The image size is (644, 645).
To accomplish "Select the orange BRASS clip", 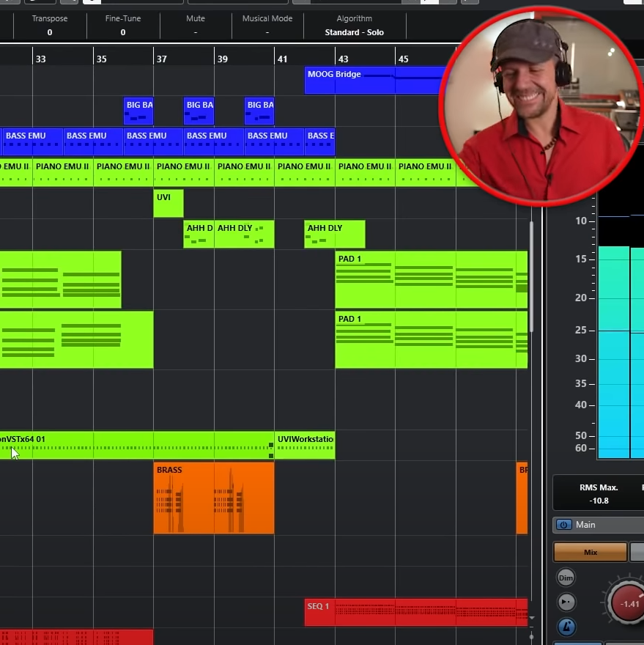I will 213,498.
